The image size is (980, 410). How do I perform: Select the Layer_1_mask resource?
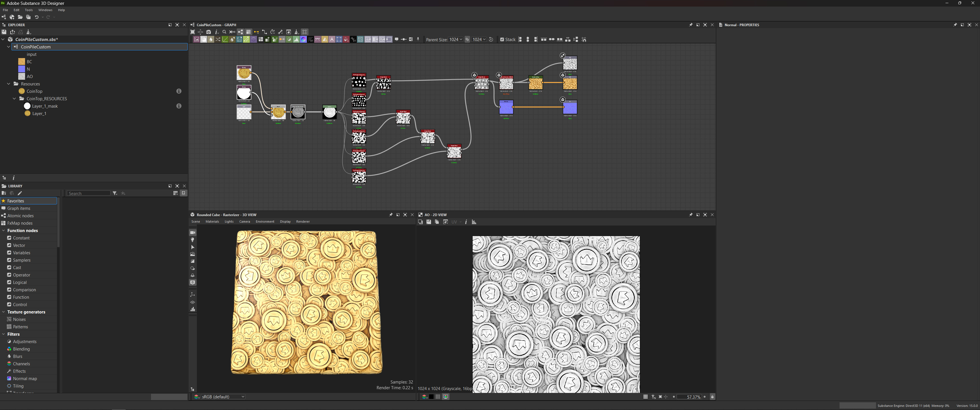click(44, 106)
